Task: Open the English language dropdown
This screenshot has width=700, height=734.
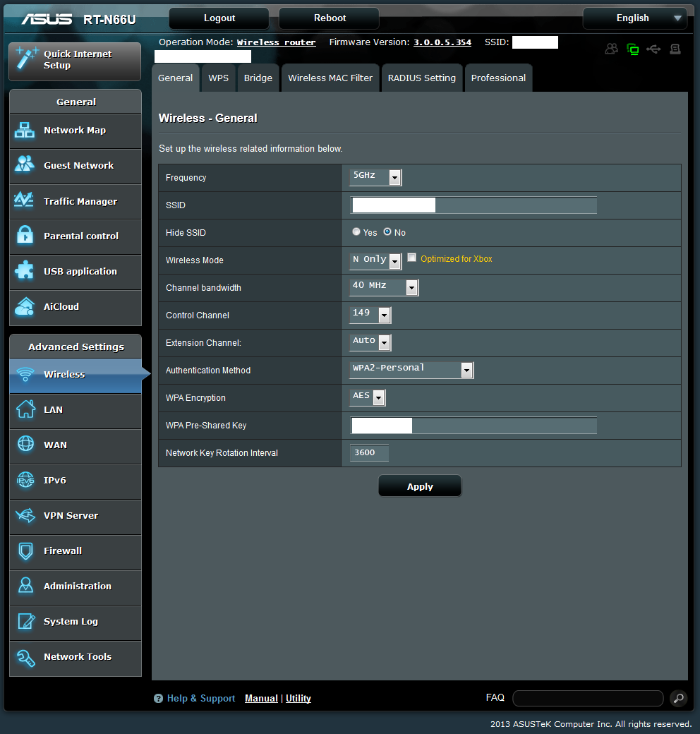Action: (x=635, y=18)
